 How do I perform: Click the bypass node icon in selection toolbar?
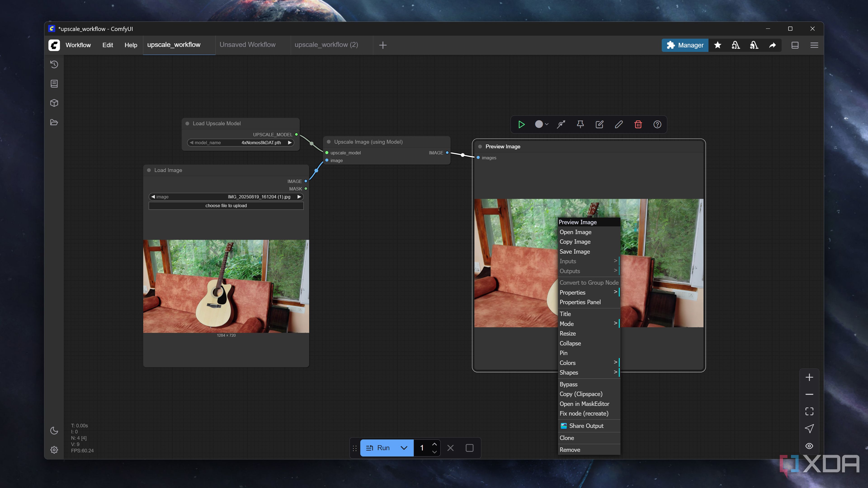coord(561,125)
